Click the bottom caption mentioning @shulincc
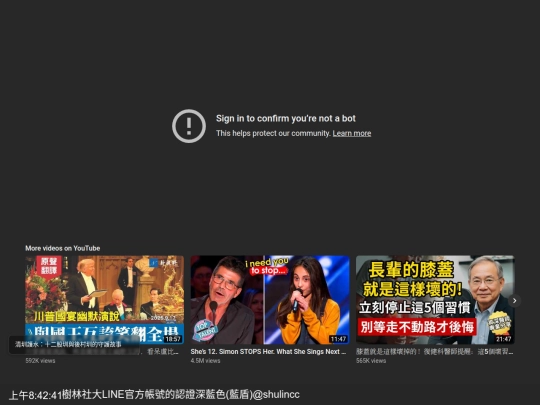This screenshot has width=540, height=405. click(x=154, y=394)
